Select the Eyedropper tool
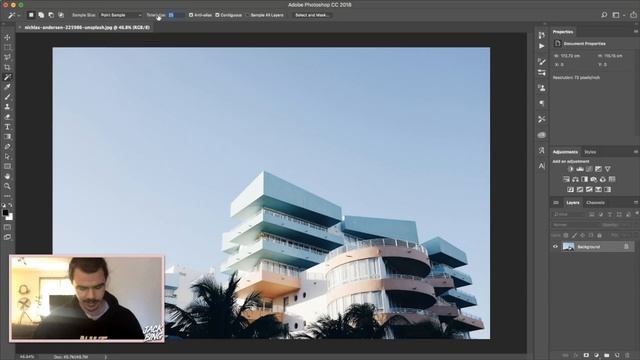640x360 pixels. pyautogui.click(x=7, y=87)
